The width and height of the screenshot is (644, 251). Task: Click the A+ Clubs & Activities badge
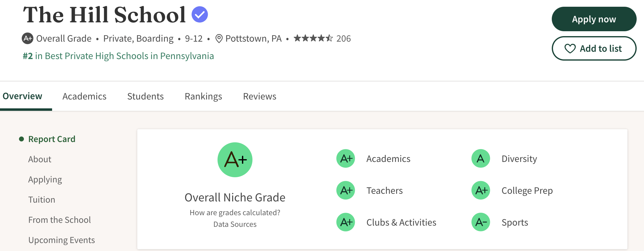tap(345, 222)
